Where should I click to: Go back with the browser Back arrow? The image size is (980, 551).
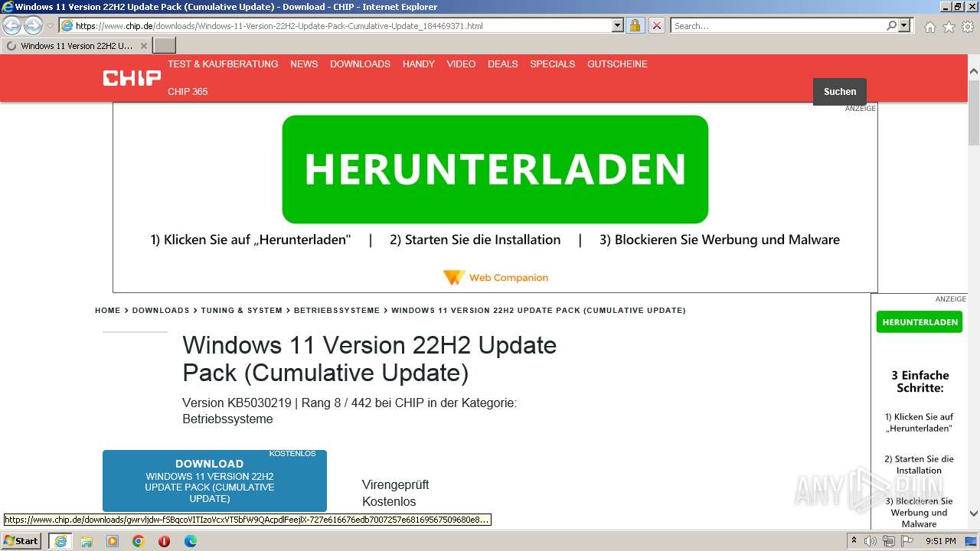click(x=12, y=26)
